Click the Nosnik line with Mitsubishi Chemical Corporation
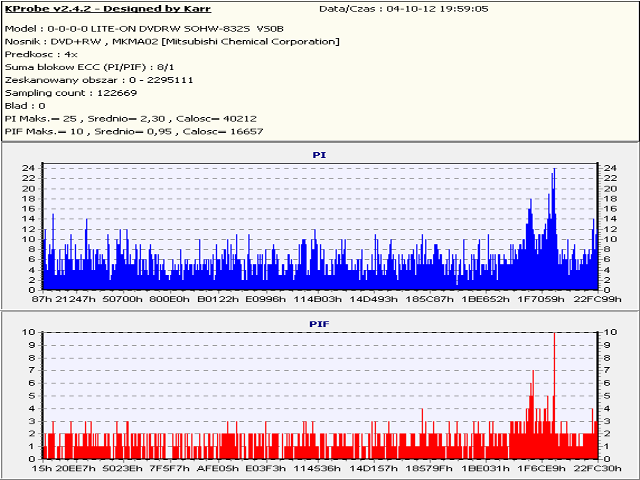Screen dimensions: 640x480 [x=172, y=42]
